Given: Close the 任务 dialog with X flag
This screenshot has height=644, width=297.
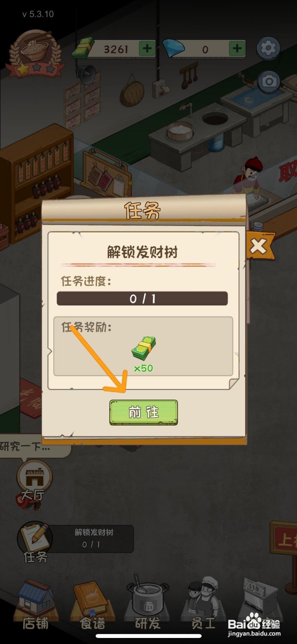Looking at the screenshot, I should (x=259, y=246).
